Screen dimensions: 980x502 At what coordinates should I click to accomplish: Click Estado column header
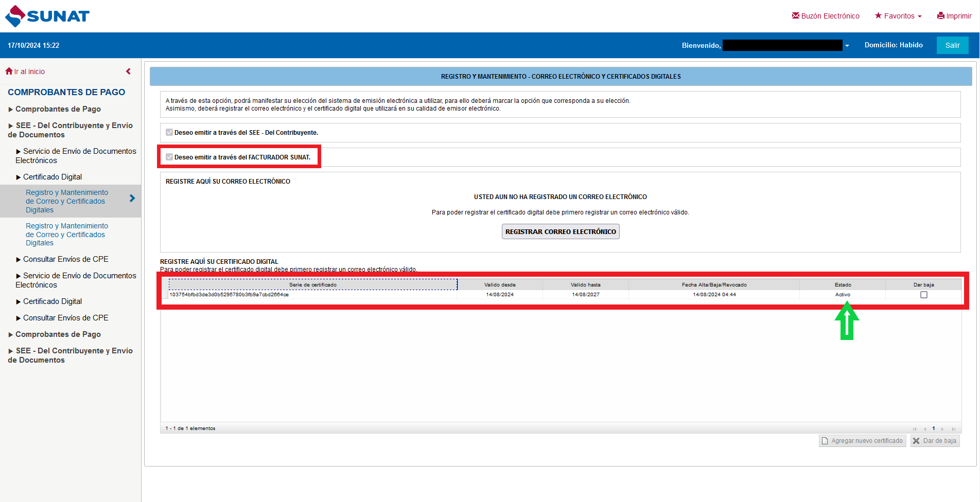tap(843, 284)
